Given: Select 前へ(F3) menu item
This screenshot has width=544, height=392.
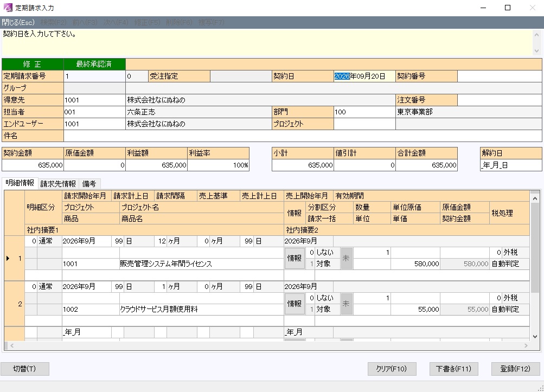Looking at the screenshot, I should click(x=85, y=23).
